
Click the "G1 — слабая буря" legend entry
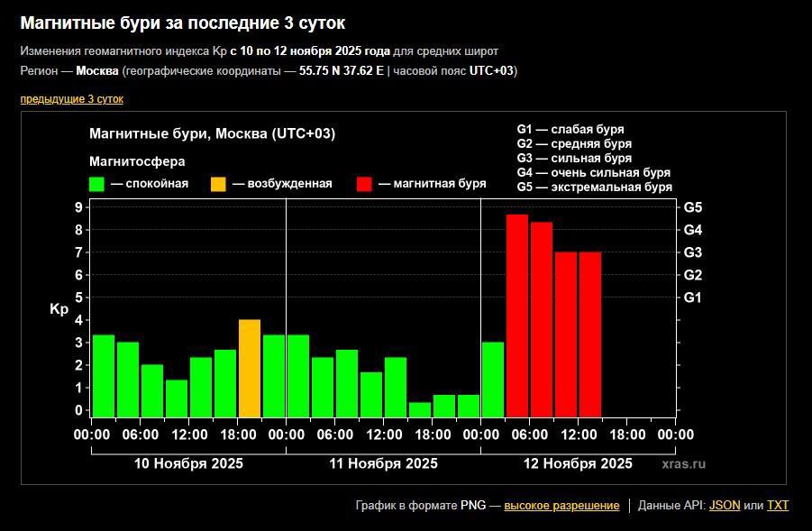[570, 130]
